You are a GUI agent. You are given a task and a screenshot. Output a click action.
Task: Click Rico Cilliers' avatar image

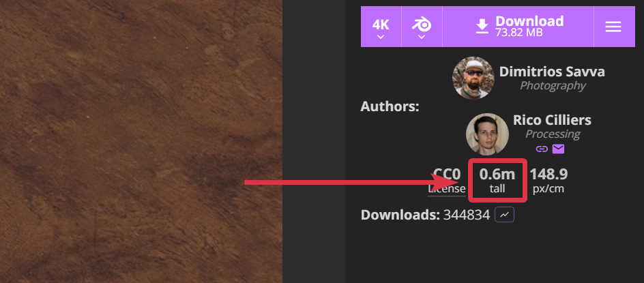pos(487,134)
